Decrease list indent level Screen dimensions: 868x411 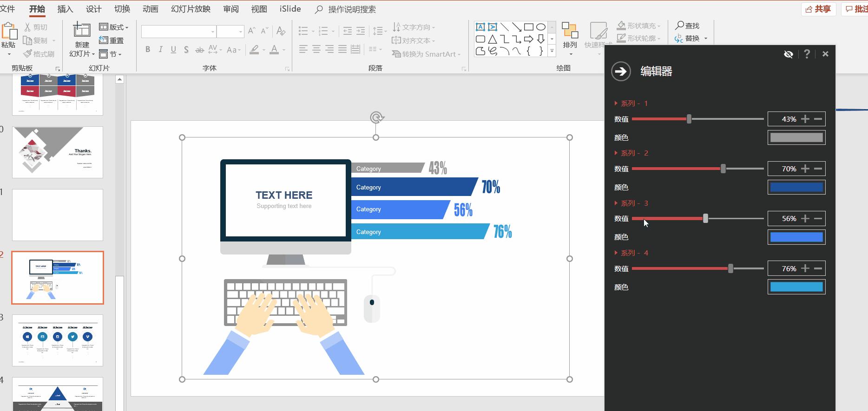[347, 31]
